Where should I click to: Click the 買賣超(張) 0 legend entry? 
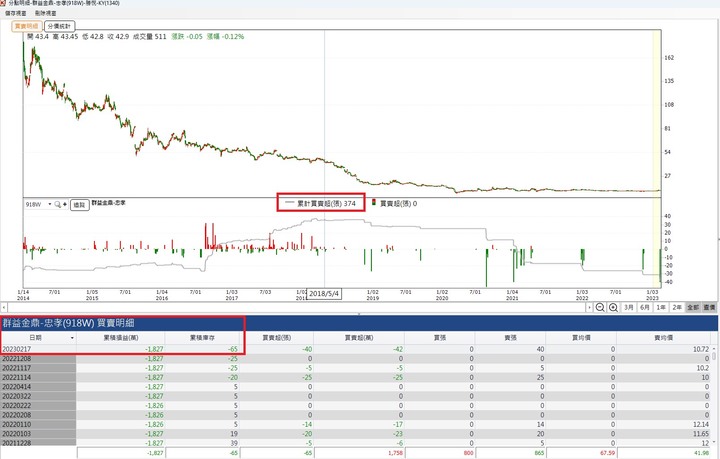pos(394,203)
